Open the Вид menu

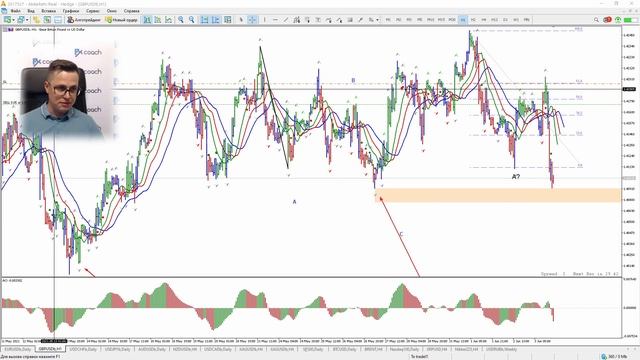pyautogui.click(x=31, y=11)
